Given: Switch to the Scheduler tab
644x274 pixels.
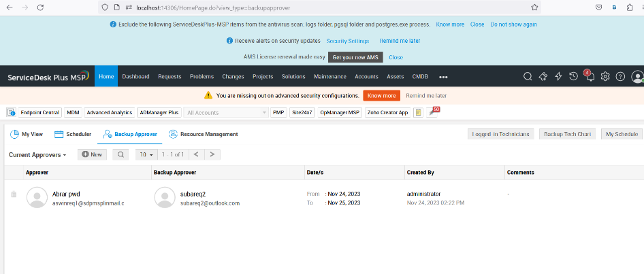Looking at the screenshot, I should click(x=73, y=134).
